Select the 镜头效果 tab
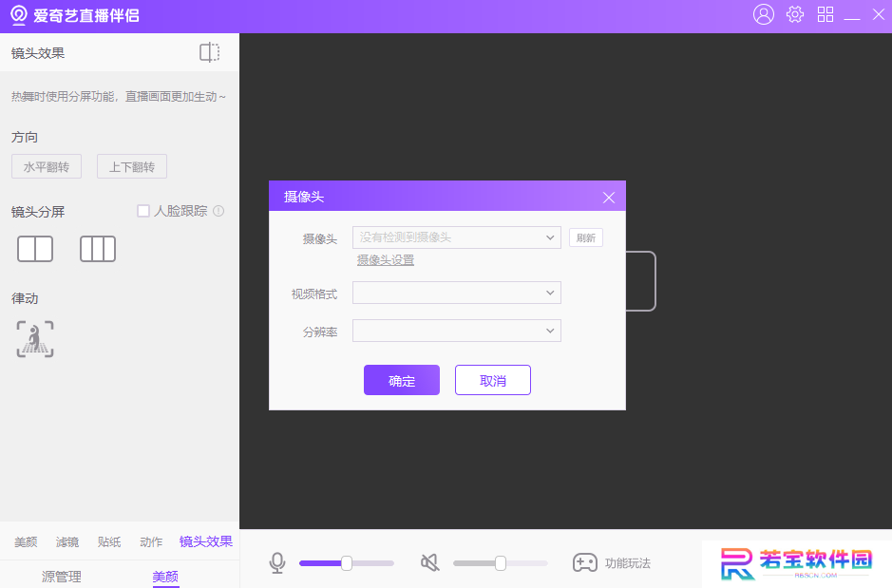 [206, 541]
